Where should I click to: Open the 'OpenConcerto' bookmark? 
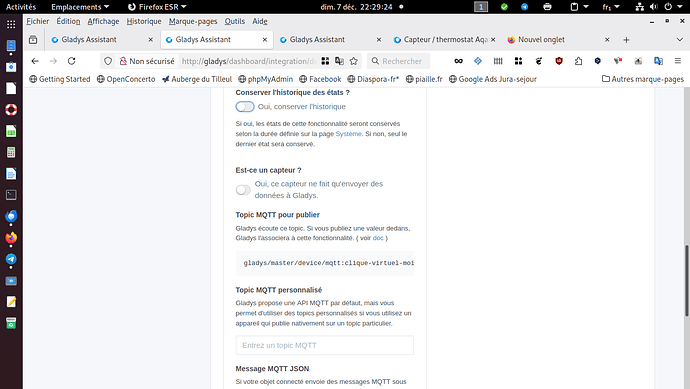[126, 79]
